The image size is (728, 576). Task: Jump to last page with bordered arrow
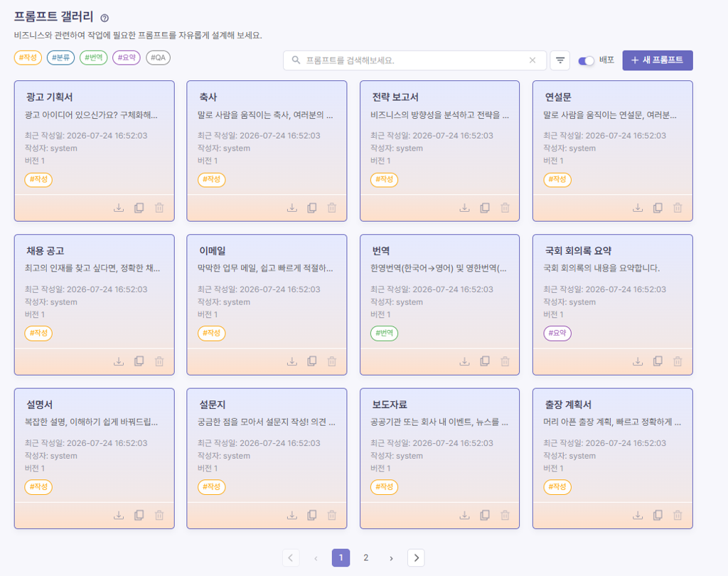click(x=416, y=558)
